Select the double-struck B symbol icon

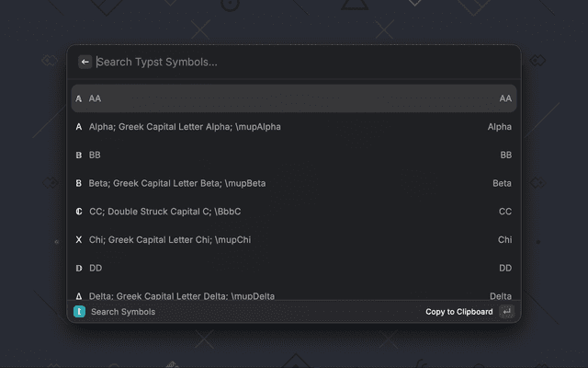(79, 155)
